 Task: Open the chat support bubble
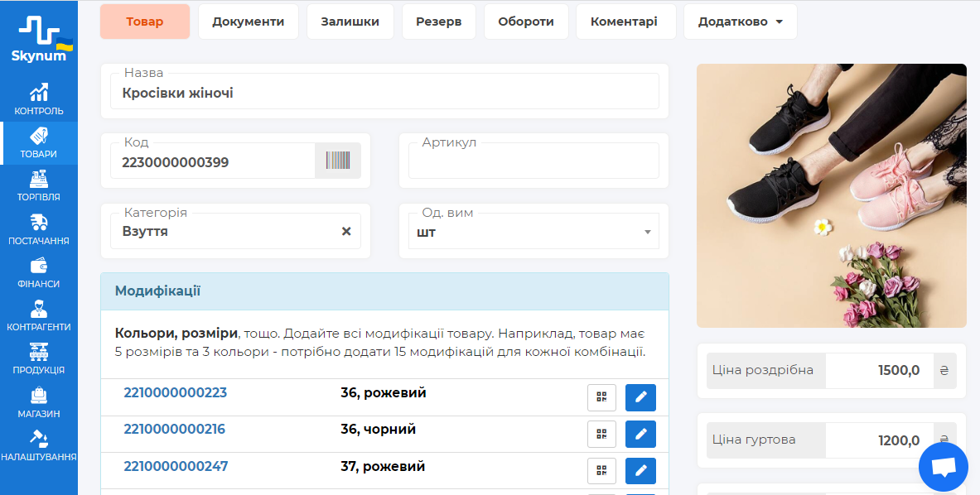coord(943,467)
